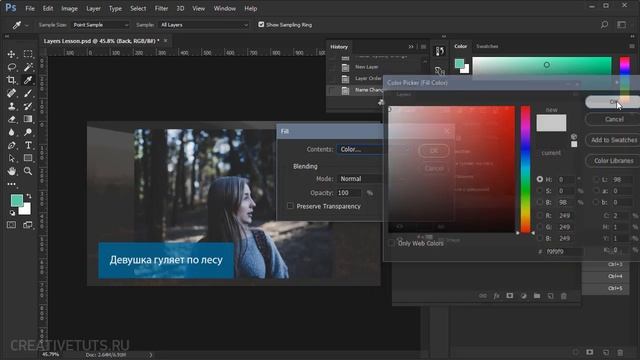Select the H hue radio button

pos(540,179)
